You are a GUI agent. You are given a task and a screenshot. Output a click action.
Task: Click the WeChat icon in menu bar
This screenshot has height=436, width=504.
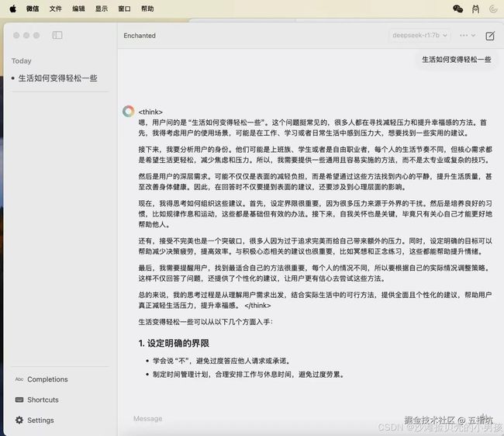(457, 9)
